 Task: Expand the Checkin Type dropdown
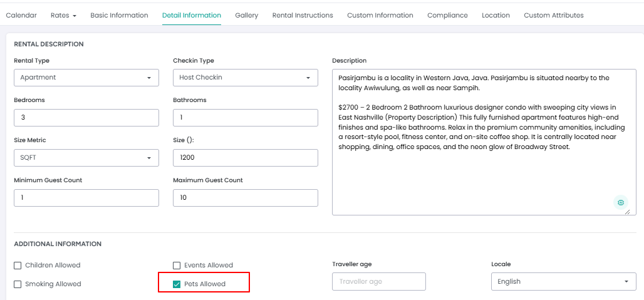coord(246,78)
